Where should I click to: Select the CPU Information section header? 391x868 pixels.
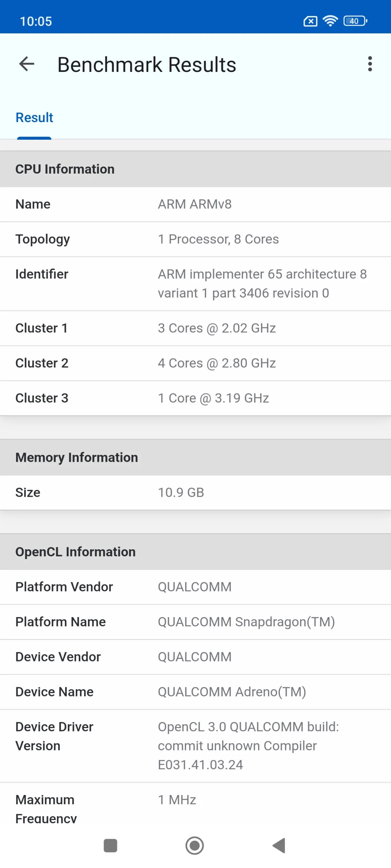pyautogui.click(x=195, y=169)
